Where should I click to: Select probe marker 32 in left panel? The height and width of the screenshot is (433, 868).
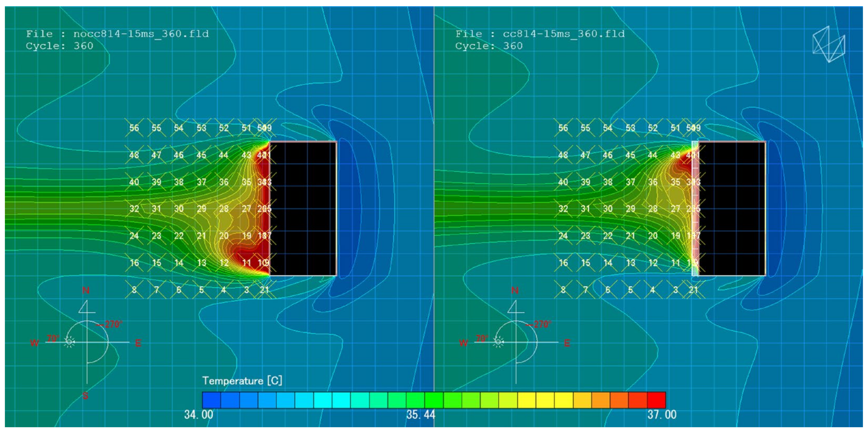(x=134, y=209)
